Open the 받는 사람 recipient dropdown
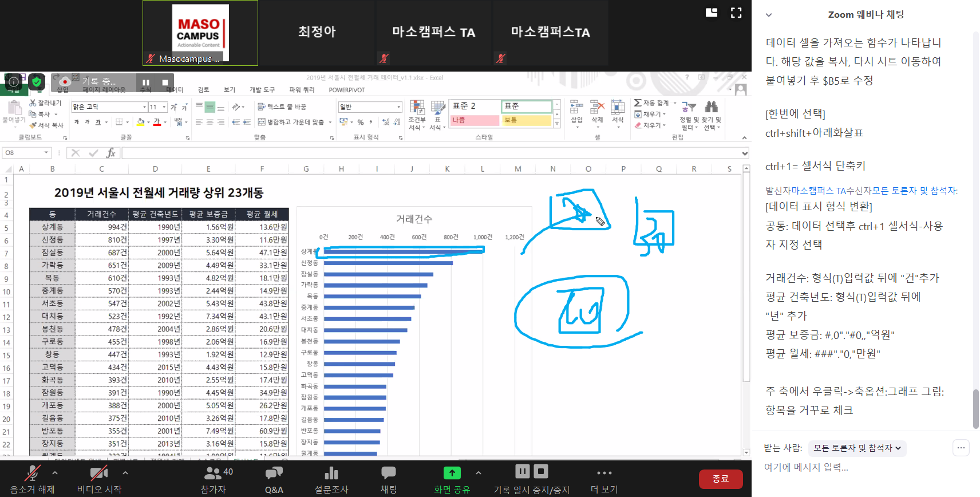This screenshot has width=980, height=497. pos(857,448)
